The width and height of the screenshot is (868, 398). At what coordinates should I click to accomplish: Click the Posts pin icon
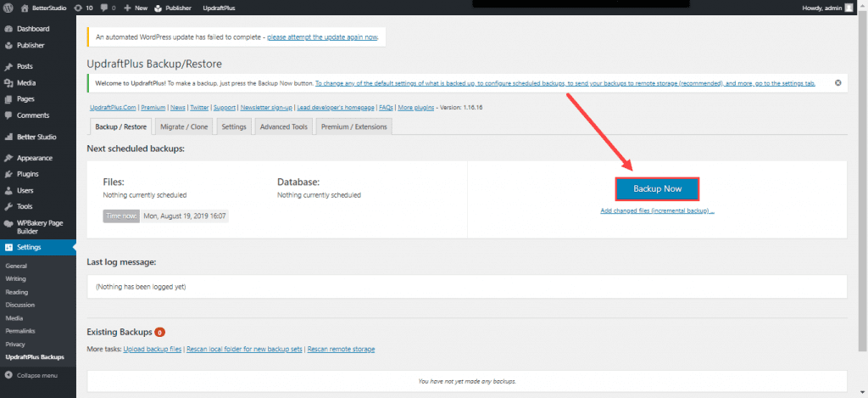click(8, 66)
